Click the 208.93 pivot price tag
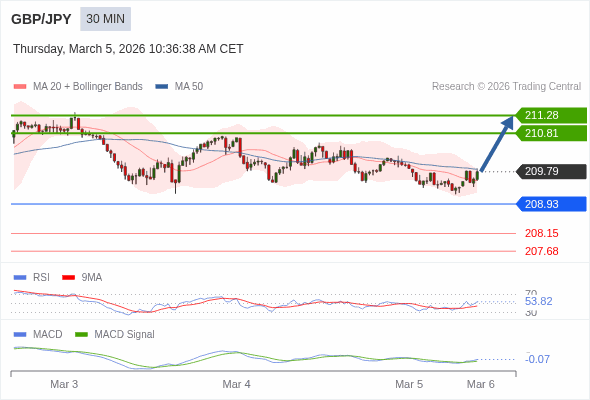590x400 pixels. click(x=551, y=204)
